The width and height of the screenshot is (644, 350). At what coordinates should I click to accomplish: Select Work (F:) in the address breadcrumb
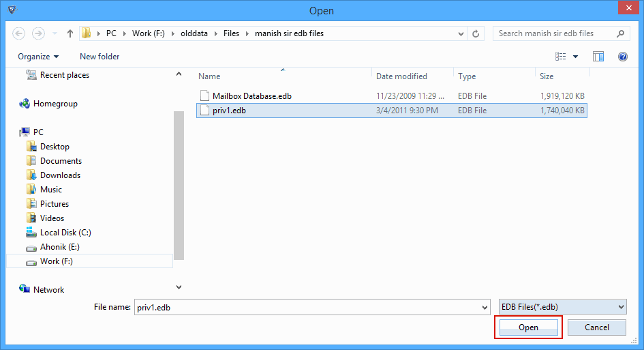[149, 33]
